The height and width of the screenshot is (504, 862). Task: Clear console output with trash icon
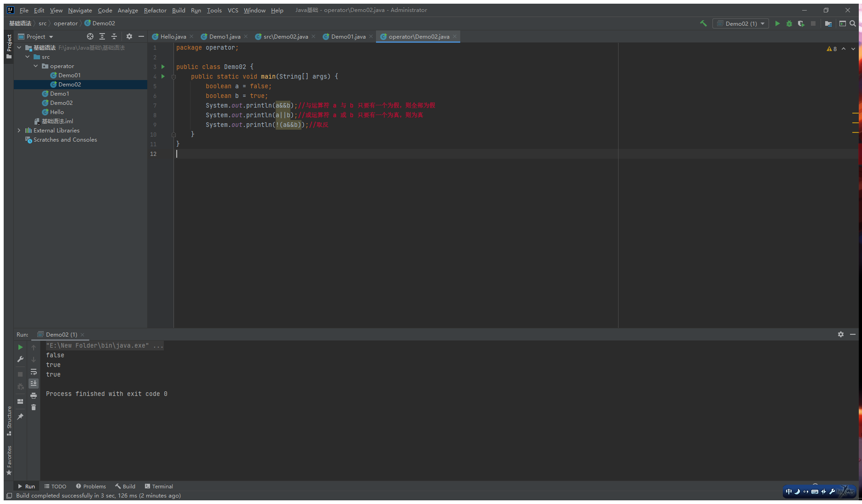tap(34, 407)
